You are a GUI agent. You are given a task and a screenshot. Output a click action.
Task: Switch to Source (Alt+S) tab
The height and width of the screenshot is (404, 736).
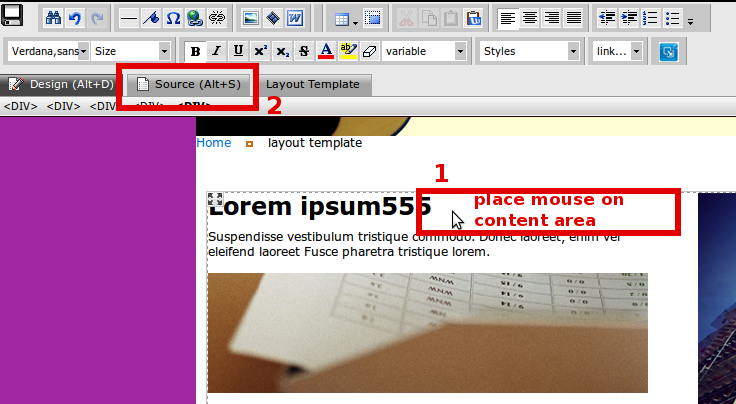pos(189,84)
